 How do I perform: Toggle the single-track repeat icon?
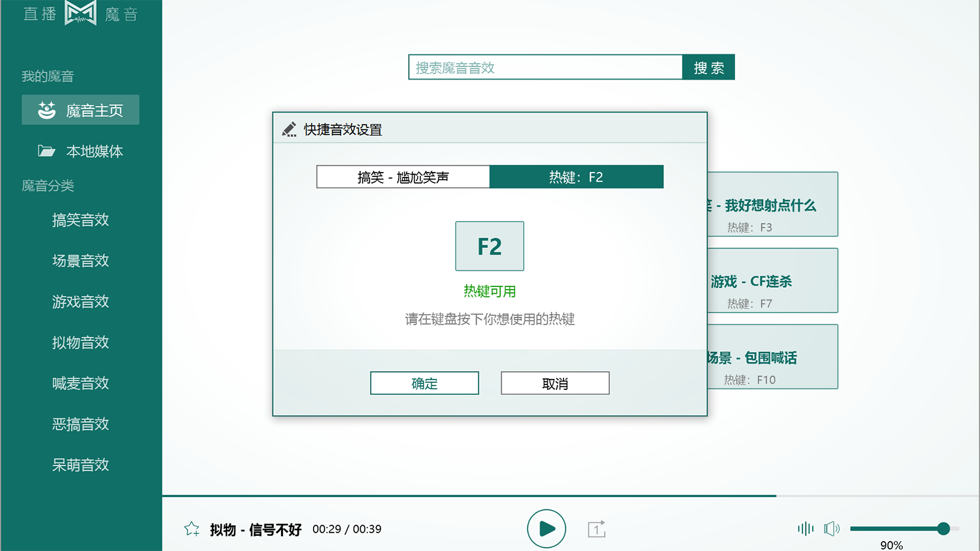click(597, 528)
